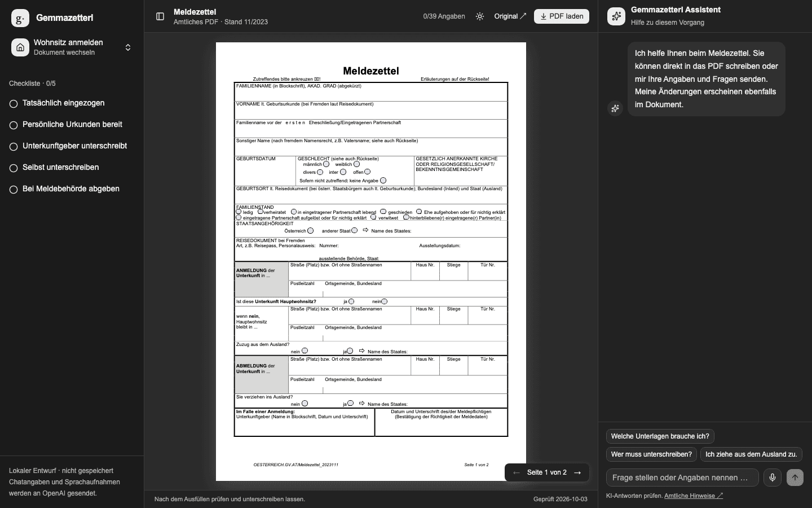This screenshot has width=812, height=508.
Task: Choose suggestion 'Welche Unterlagen brauche ich?'
Action: (x=660, y=436)
